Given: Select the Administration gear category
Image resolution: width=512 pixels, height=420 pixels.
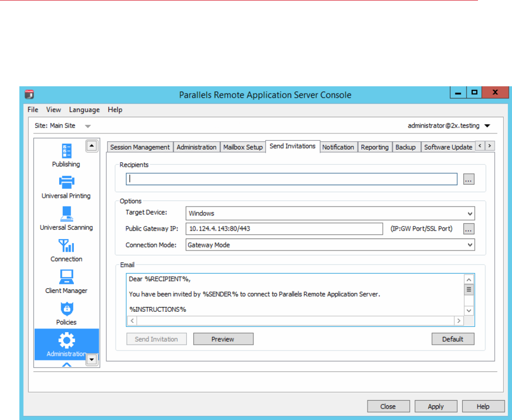Looking at the screenshot, I should click(x=66, y=344).
